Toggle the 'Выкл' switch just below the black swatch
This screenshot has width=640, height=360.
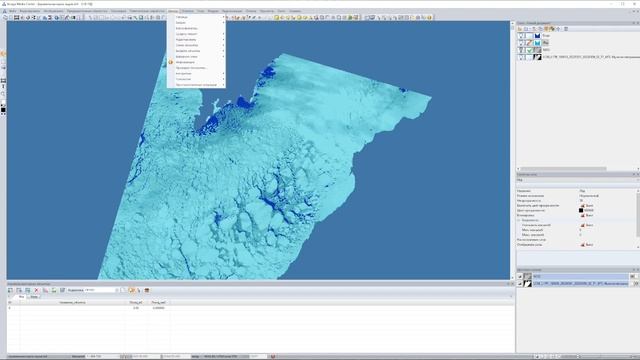pyautogui.click(x=587, y=215)
